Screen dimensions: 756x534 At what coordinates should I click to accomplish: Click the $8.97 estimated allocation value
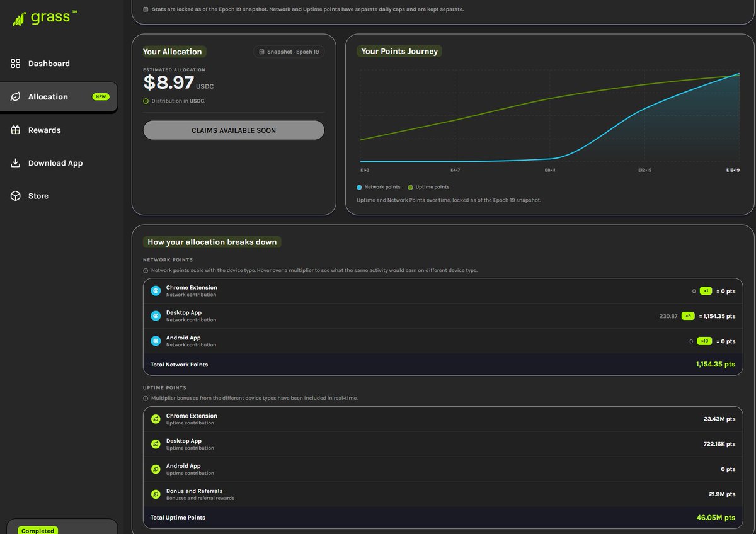click(x=168, y=82)
